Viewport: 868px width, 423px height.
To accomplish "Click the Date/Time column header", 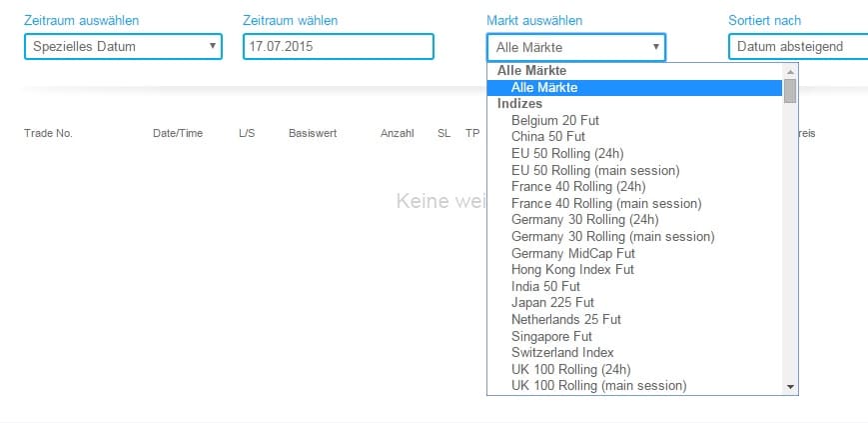I will pyautogui.click(x=177, y=134).
